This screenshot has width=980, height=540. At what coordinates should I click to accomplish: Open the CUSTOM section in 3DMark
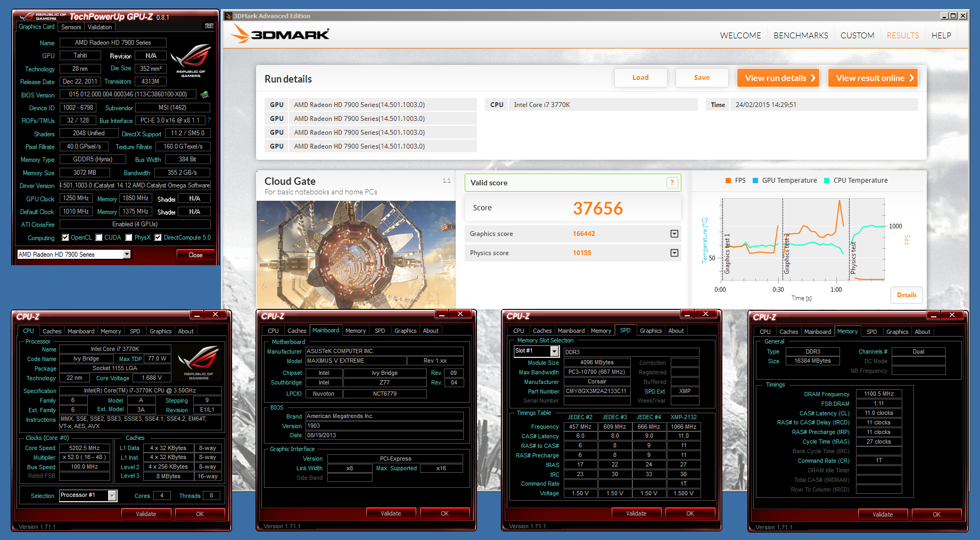(857, 36)
